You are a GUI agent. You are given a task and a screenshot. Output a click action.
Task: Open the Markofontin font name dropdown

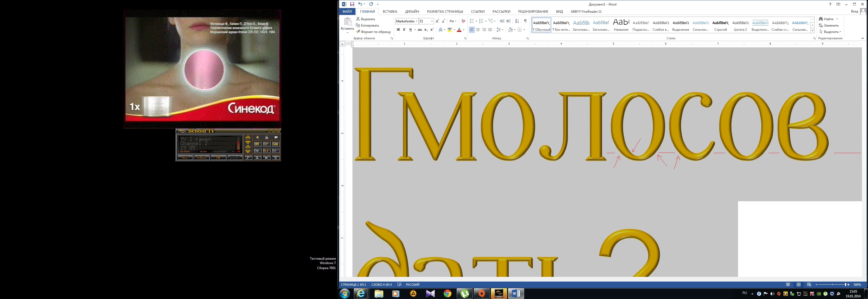coord(417,21)
